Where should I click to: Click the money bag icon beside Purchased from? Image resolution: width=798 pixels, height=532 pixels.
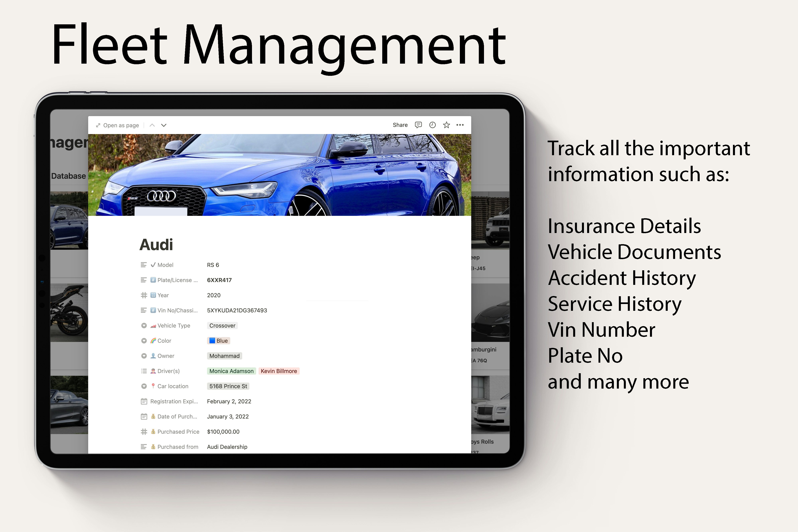(x=153, y=446)
